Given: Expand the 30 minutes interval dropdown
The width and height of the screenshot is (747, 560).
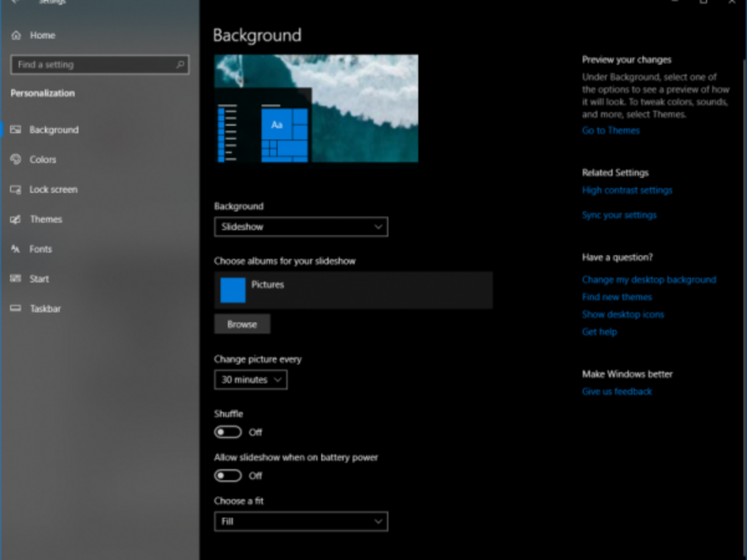Looking at the screenshot, I should click(250, 380).
